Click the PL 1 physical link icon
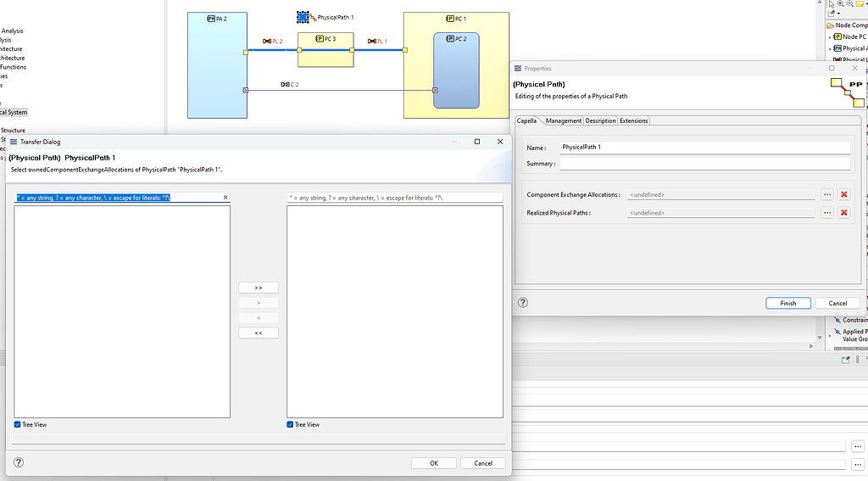The image size is (868, 481). 372,42
